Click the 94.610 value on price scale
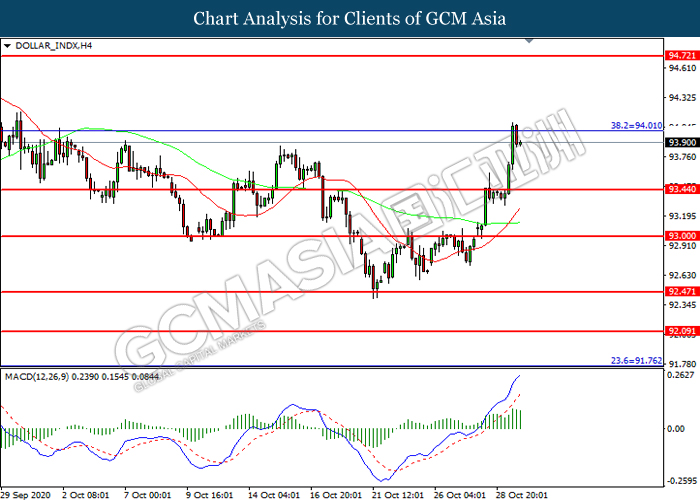Image resolution: width=700 pixels, height=500 pixels. coord(680,68)
